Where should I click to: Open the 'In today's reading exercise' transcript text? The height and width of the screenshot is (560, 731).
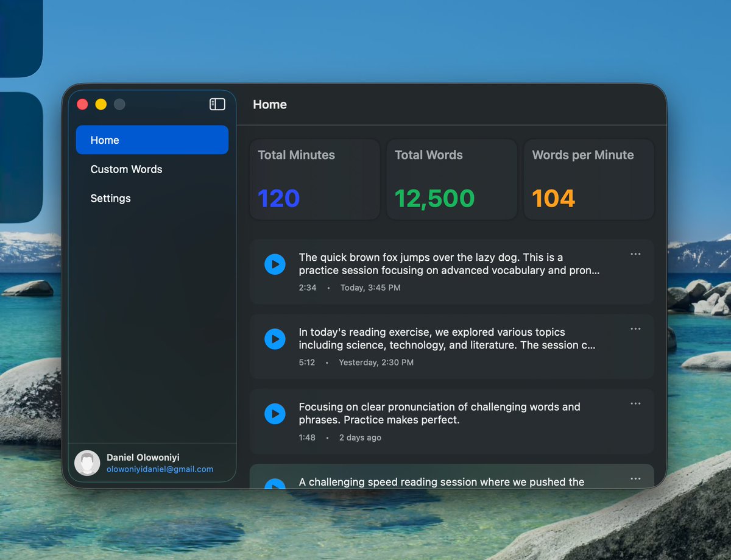tap(447, 339)
